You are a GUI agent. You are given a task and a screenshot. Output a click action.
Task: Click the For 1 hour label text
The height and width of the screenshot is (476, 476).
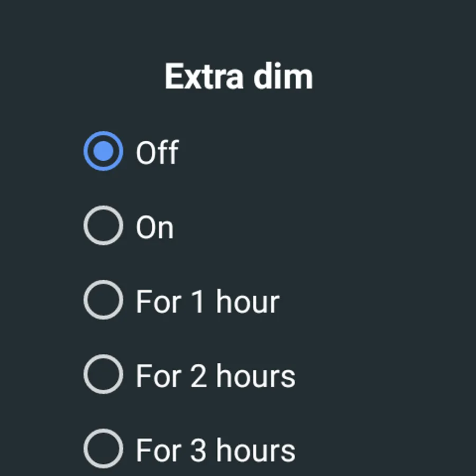(207, 302)
